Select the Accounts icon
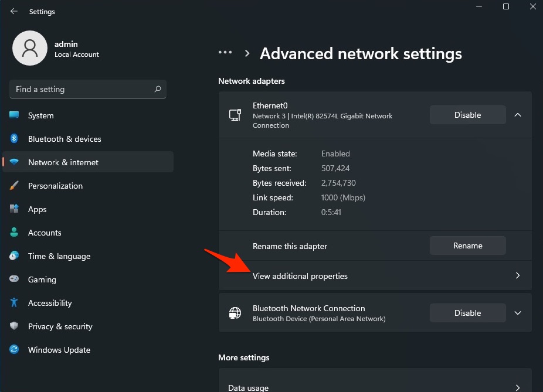The width and height of the screenshot is (543, 392). pos(14,233)
